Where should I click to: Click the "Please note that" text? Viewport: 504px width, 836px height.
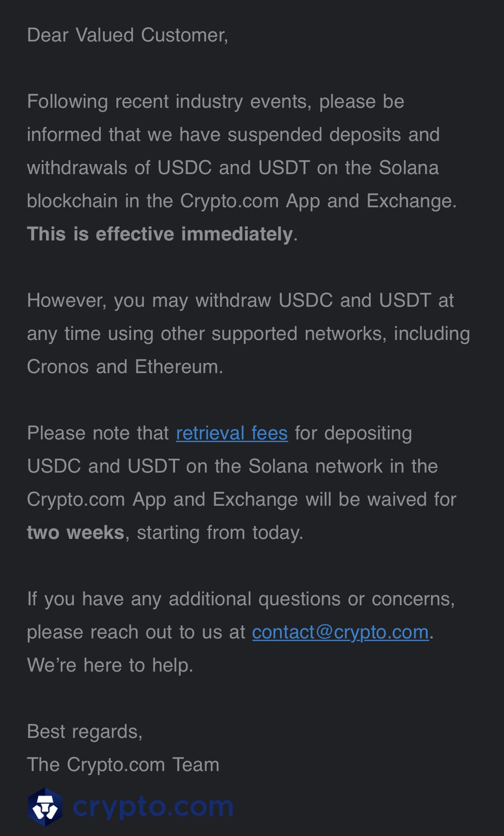pyautogui.click(x=98, y=433)
